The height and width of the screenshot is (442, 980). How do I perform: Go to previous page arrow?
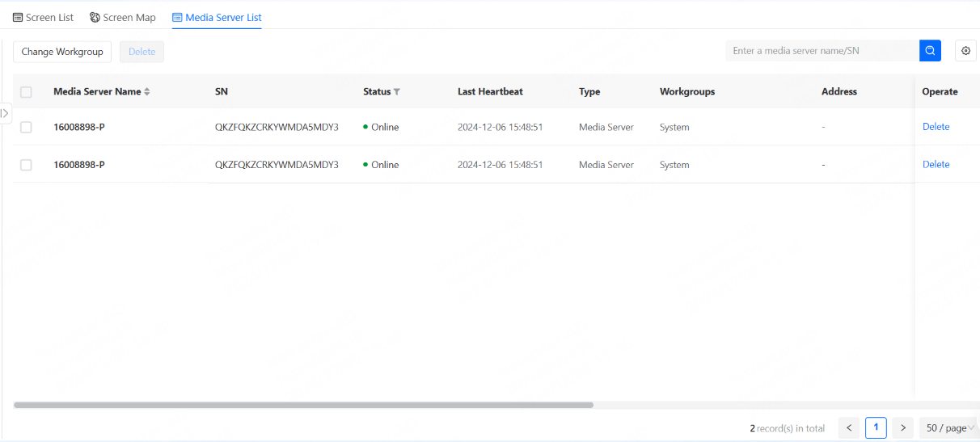pos(849,427)
